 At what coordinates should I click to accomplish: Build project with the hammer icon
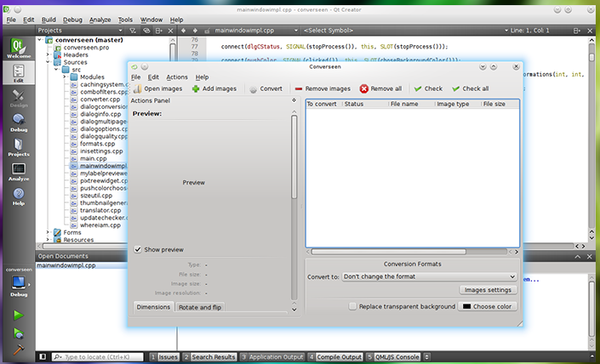click(19, 349)
